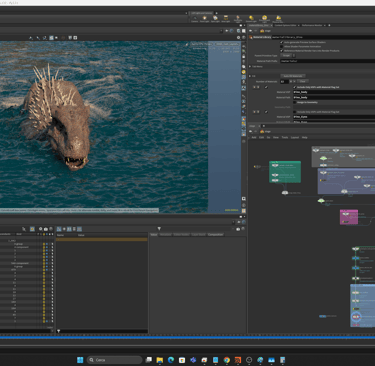Enable Allow Shader Parameter Animation checkbox

pyautogui.click(x=282, y=46)
